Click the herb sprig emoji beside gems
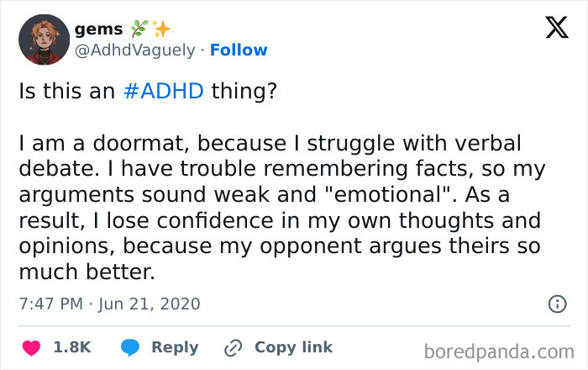This screenshot has width=588, height=370. pos(139,29)
